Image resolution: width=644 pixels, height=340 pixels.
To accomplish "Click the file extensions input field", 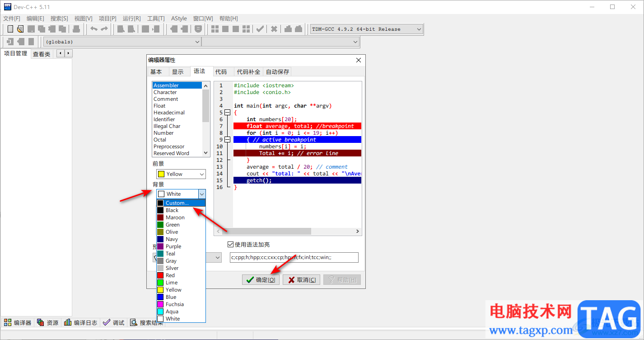I will click(294, 257).
